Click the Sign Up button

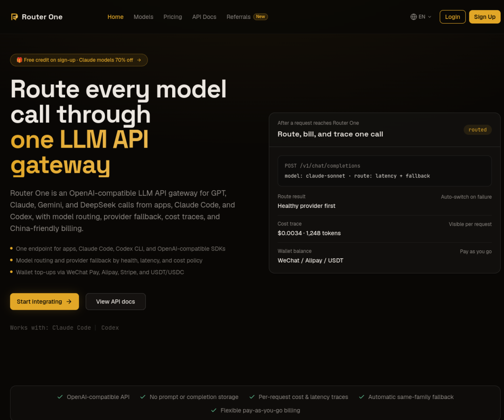coord(485,17)
